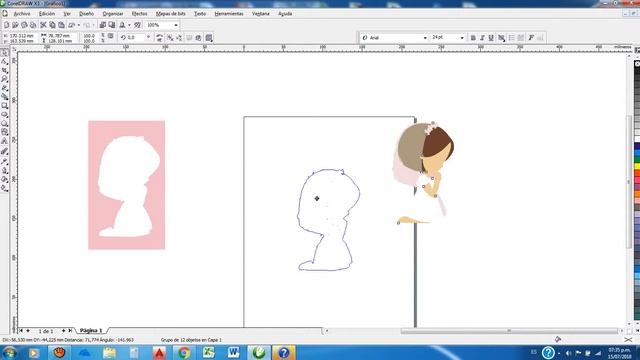This screenshot has height=360, width=640.
Task: Select the Shape edit tool
Action: (4, 62)
